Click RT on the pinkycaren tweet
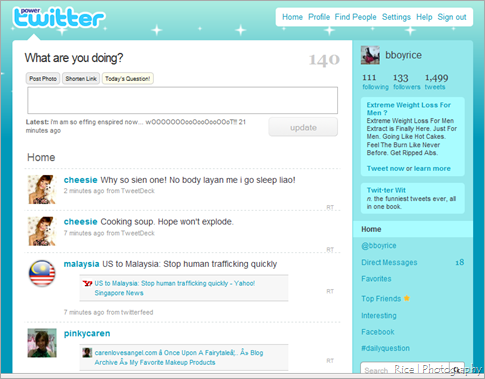The image size is (485, 379). pos(330,361)
